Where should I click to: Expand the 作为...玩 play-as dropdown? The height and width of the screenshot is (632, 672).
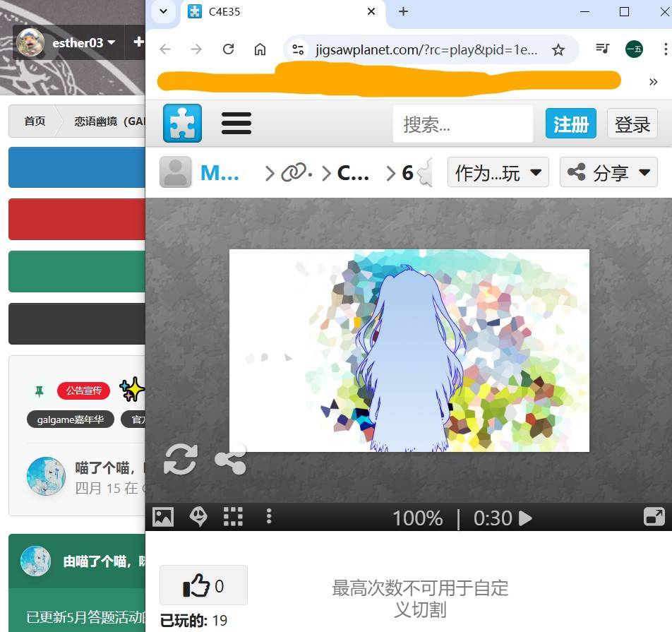click(498, 172)
